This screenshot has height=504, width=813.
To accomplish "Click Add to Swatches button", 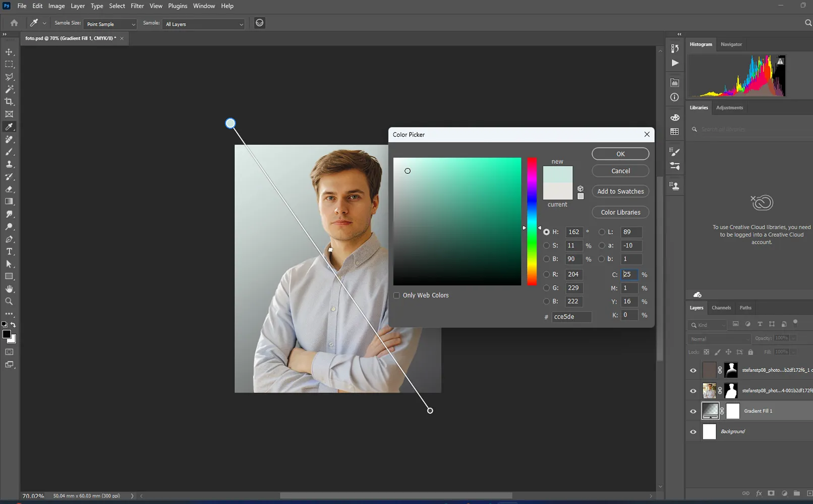I will click(620, 192).
